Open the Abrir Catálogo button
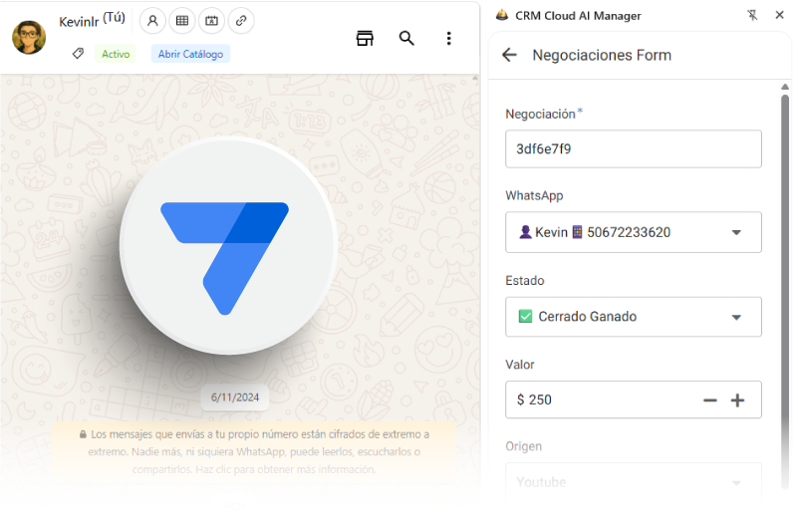Screen dimensions: 797x532 190,54
